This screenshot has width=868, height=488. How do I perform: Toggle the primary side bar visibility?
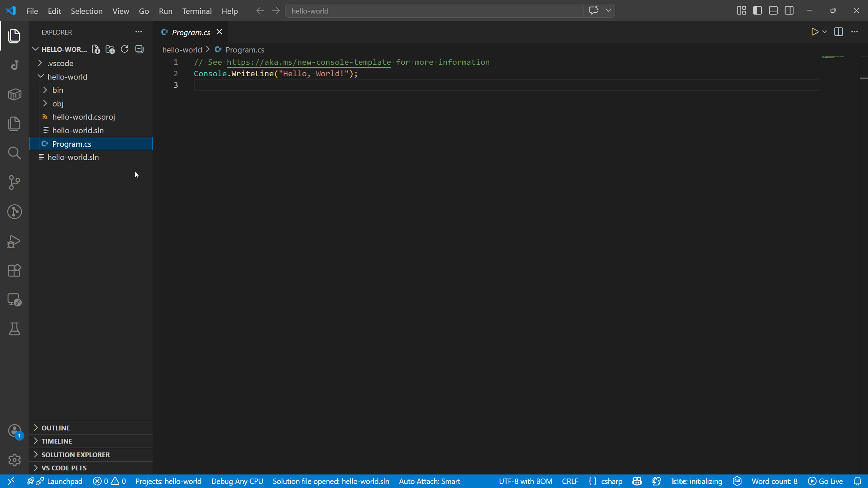(757, 10)
